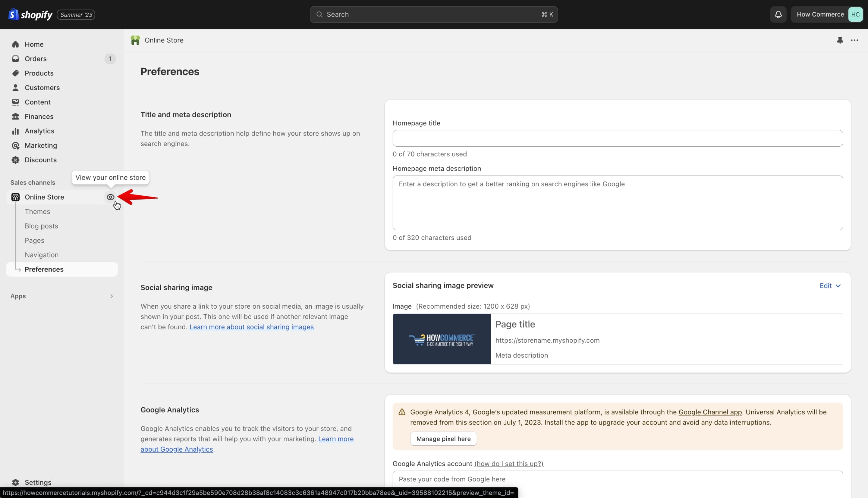Open how do I set this up link

509,463
